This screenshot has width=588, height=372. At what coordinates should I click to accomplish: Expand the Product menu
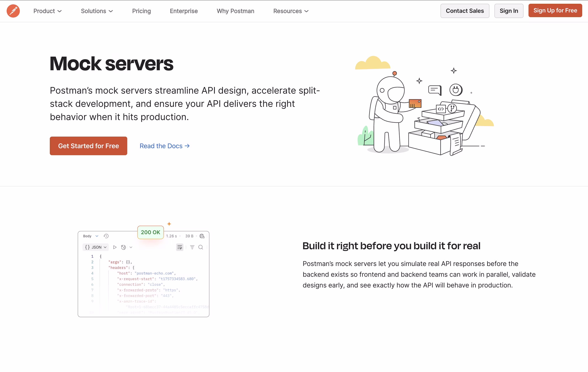click(47, 11)
